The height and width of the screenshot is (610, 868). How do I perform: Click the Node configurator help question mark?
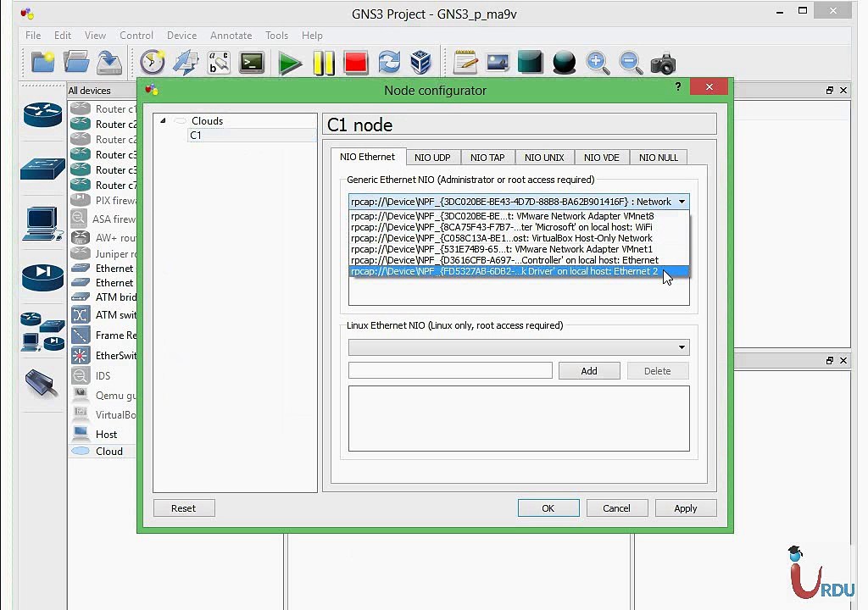point(678,86)
